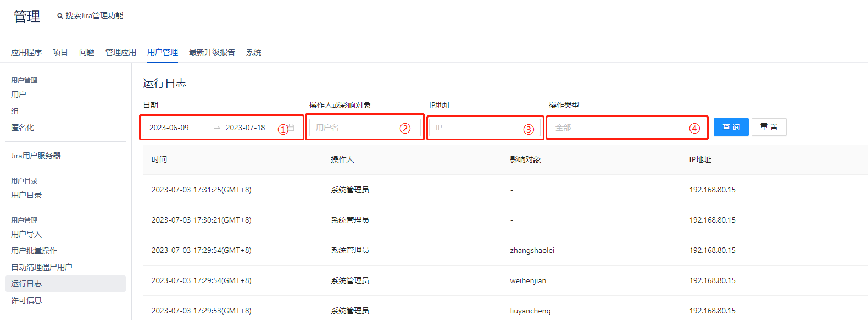
Task: Select the 管理应用 tab
Action: (x=121, y=52)
